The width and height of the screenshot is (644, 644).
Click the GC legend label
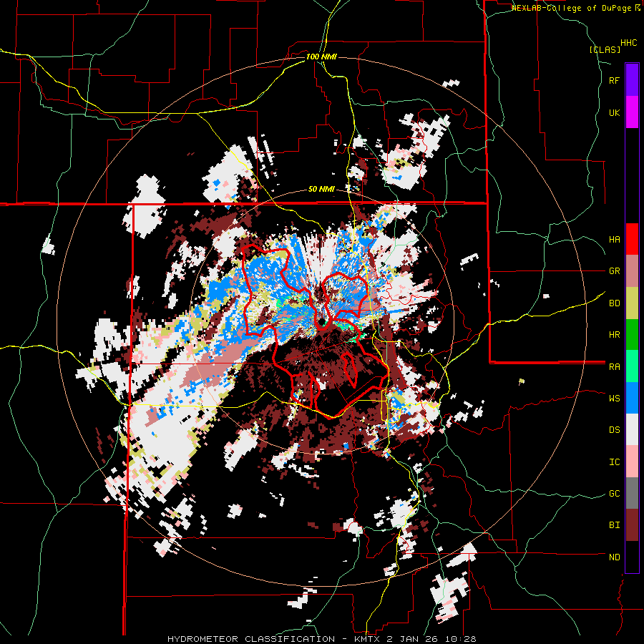tap(614, 494)
